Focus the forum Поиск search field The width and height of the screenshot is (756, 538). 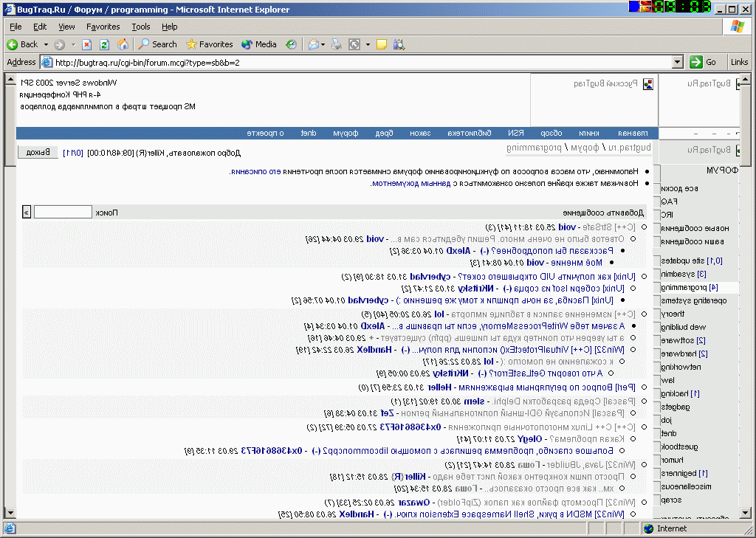click(x=63, y=213)
